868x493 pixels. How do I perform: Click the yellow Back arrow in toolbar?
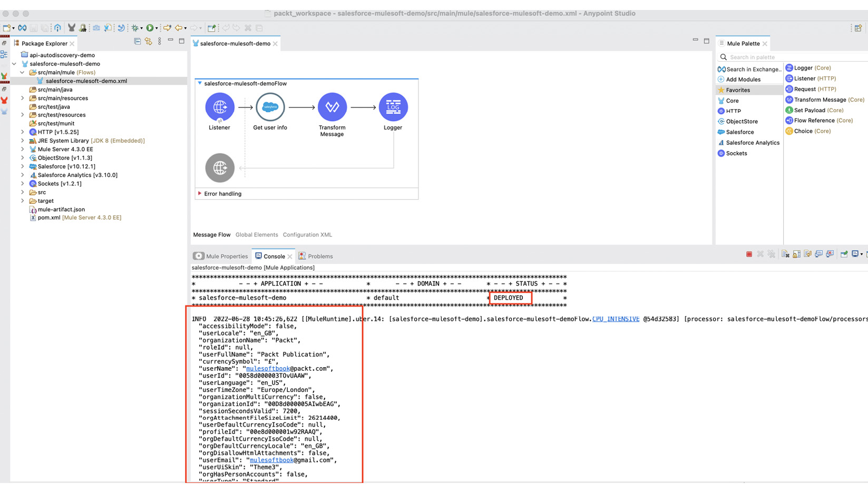179,28
